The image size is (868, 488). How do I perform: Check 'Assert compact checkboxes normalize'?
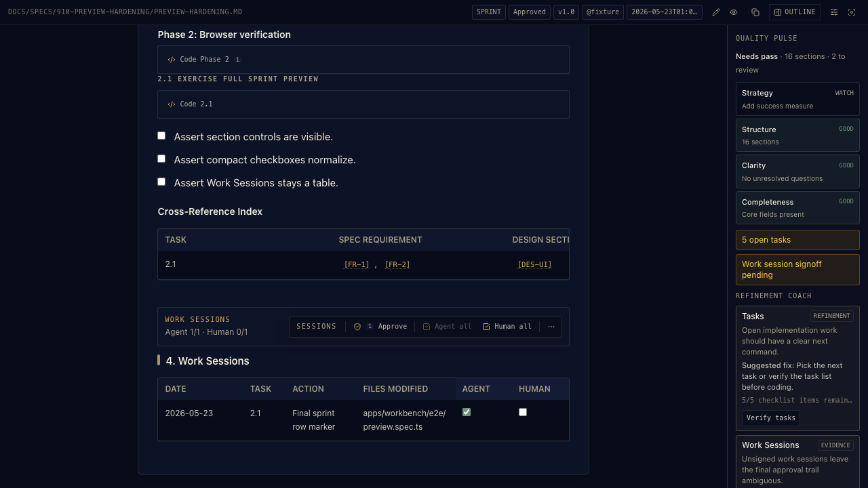tap(161, 159)
